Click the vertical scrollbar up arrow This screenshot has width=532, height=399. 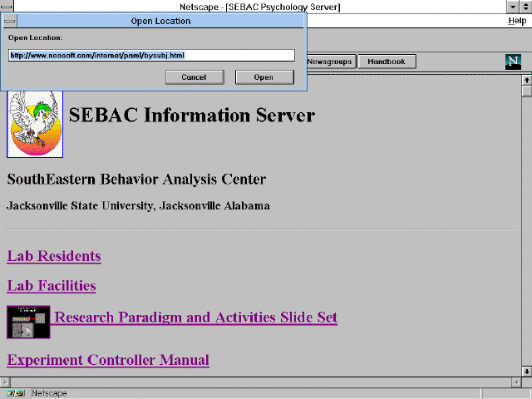point(526,80)
